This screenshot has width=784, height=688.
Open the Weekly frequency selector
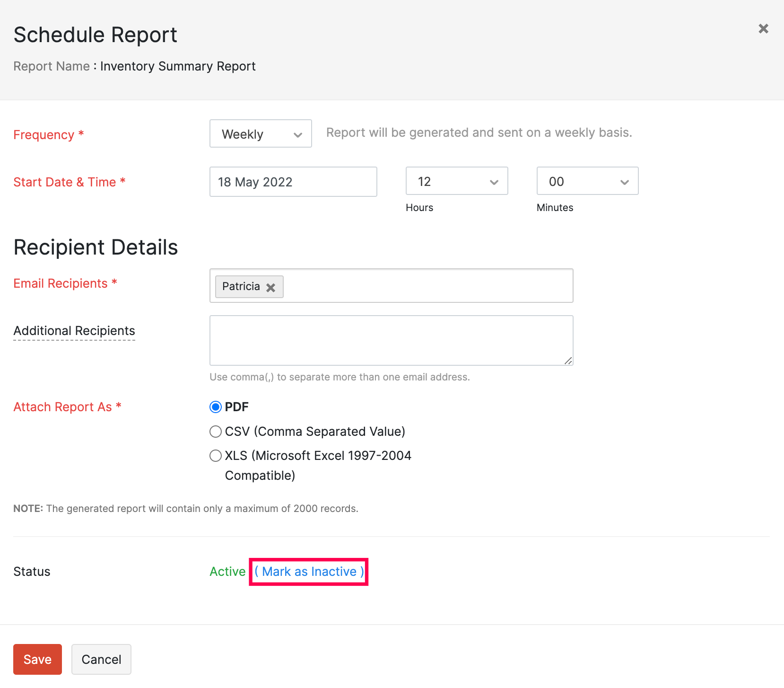(x=260, y=134)
